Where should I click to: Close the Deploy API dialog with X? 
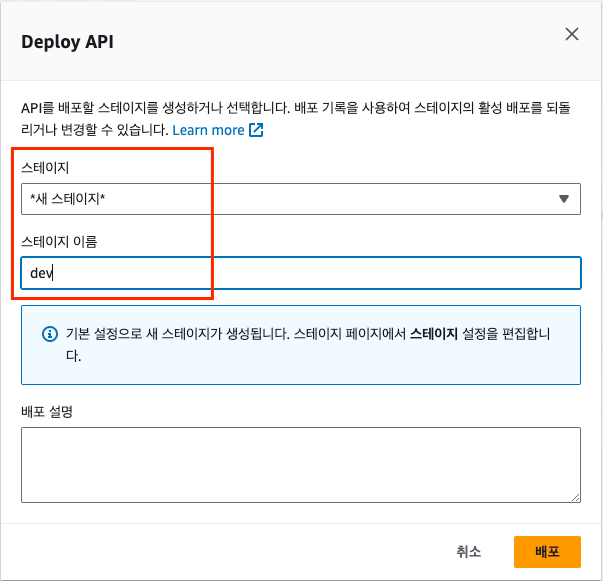[572, 34]
